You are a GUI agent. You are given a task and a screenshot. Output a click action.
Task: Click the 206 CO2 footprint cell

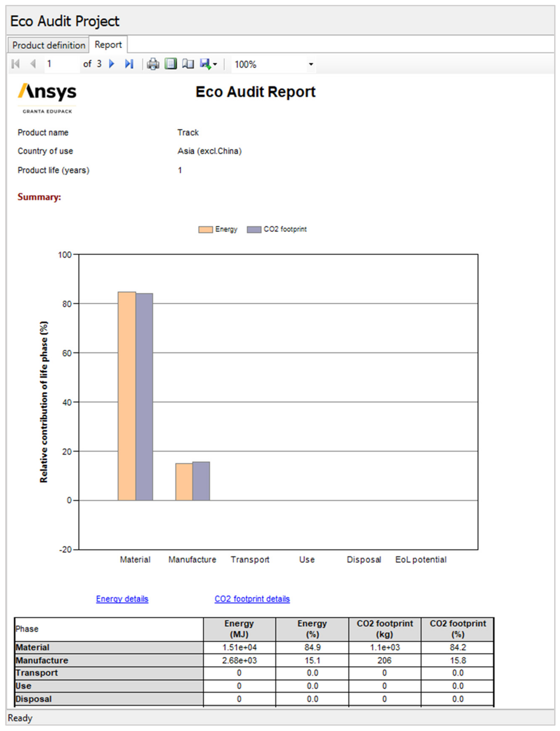coord(385,660)
